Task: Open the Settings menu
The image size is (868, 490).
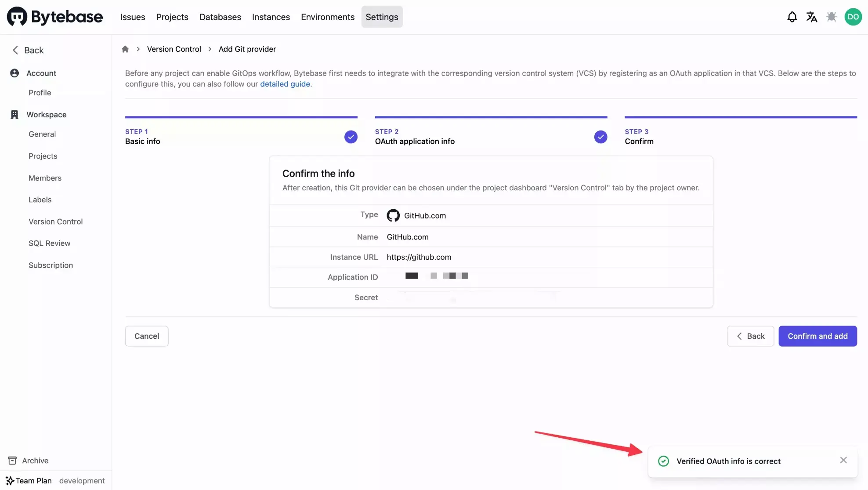Action: point(382,17)
